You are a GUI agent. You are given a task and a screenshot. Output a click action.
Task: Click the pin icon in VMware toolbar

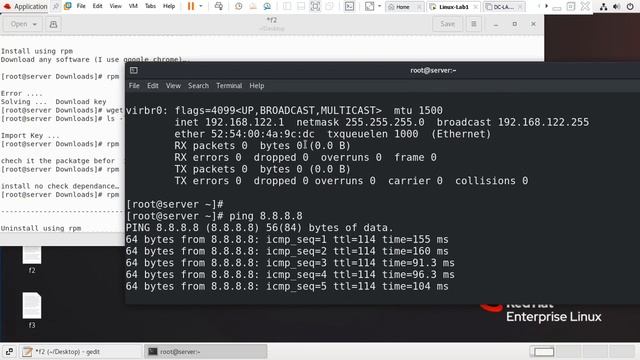click(56, 7)
